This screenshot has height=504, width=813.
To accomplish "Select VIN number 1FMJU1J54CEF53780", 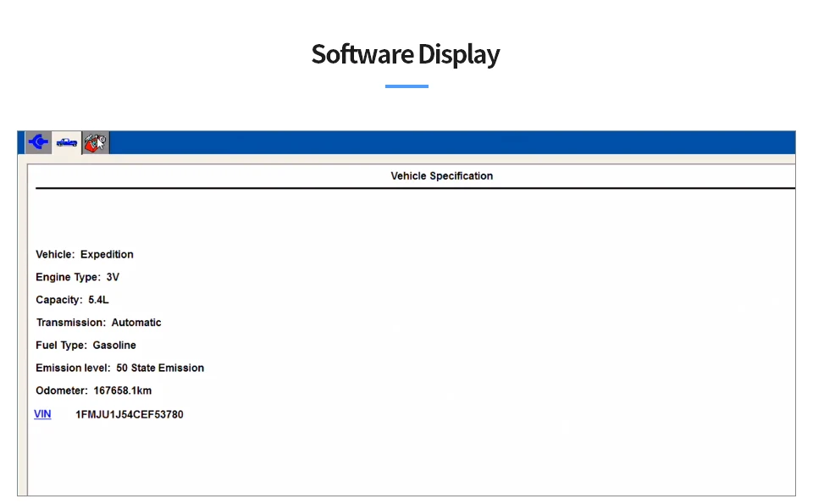I will tap(130, 414).
